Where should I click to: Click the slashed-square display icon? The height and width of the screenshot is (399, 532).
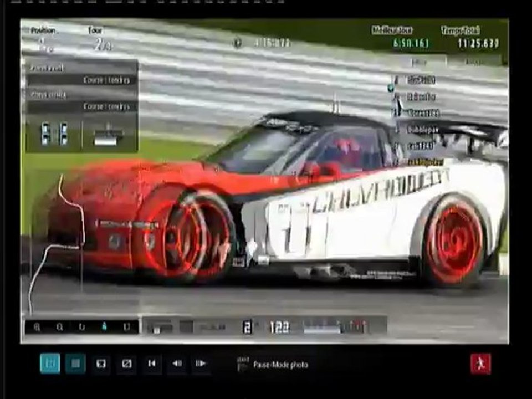click(x=126, y=364)
